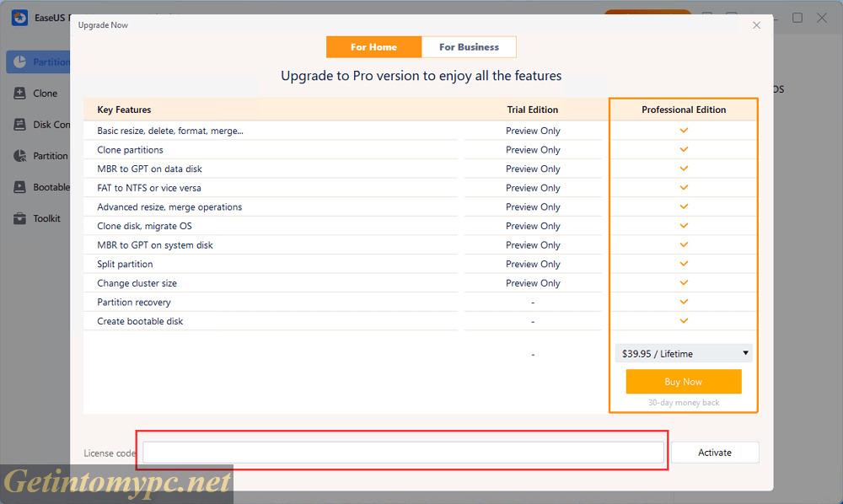Image resolution: width=843 pixels, height=504 pixels.
Task: Select 'MBR to GPT on data disk' text
Action: click(x=149, y=169)
